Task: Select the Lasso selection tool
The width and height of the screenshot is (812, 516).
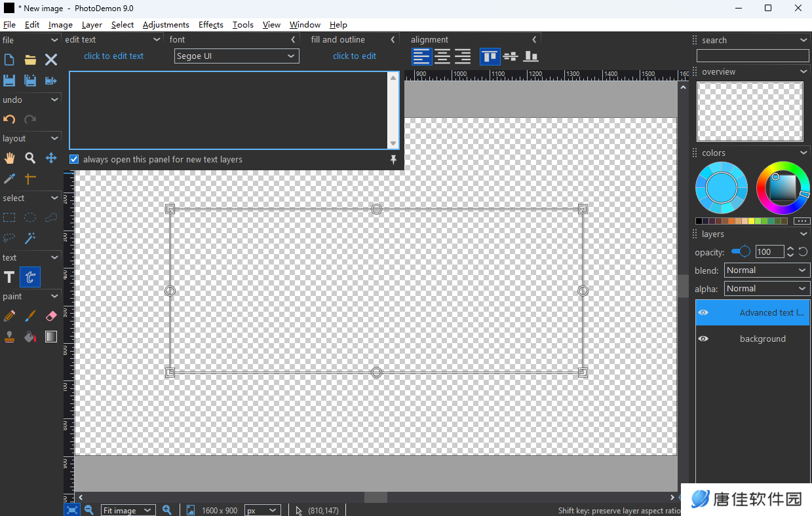Action: coord(9,238)
